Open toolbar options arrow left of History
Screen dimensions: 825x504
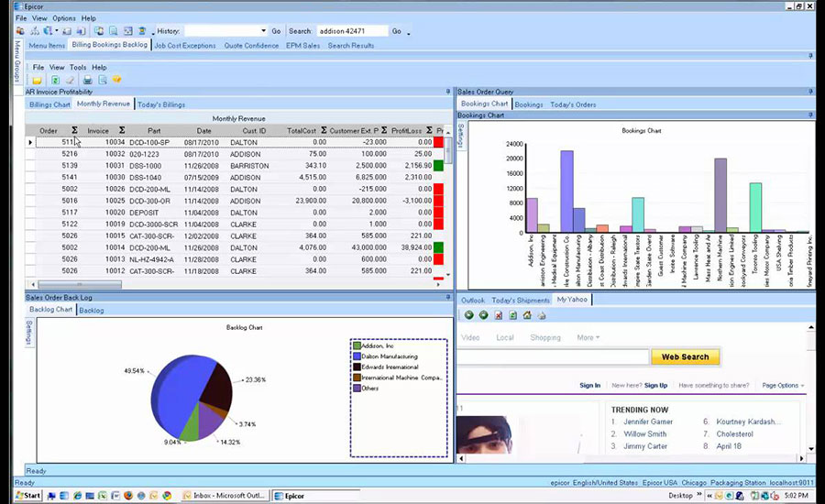coord(153,32)
